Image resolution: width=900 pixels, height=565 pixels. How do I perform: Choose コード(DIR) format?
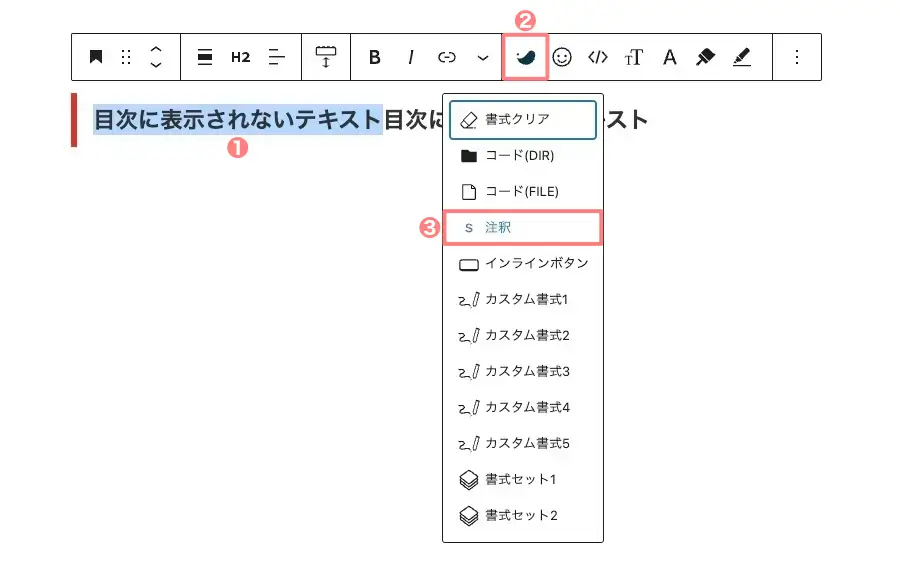pyautogui.click(x=523, y=156)
